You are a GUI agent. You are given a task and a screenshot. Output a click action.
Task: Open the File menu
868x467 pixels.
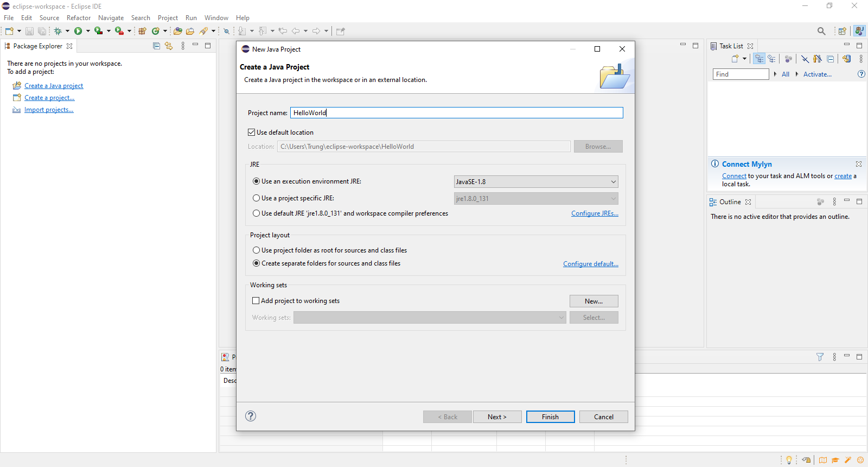pos(9,18)
